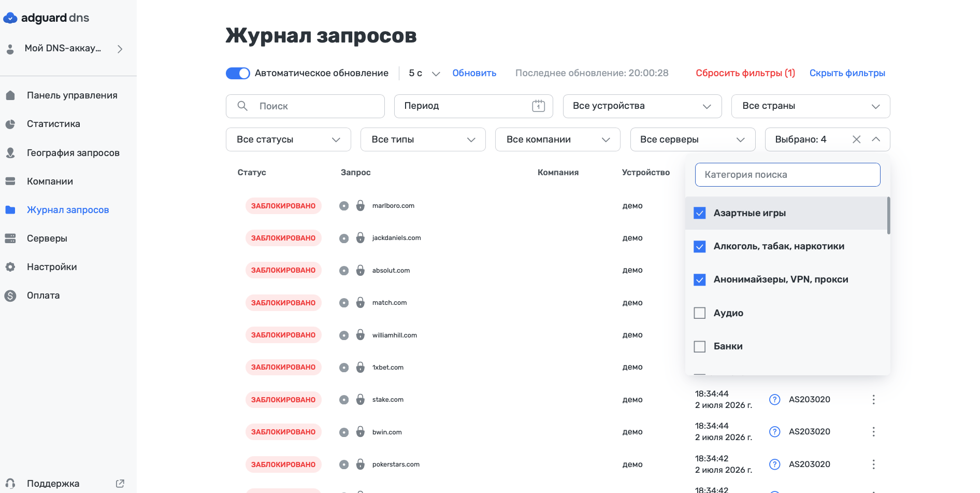Click the lock icon beside marlboro.com
980x493 pixels.
tap(361, 206)
